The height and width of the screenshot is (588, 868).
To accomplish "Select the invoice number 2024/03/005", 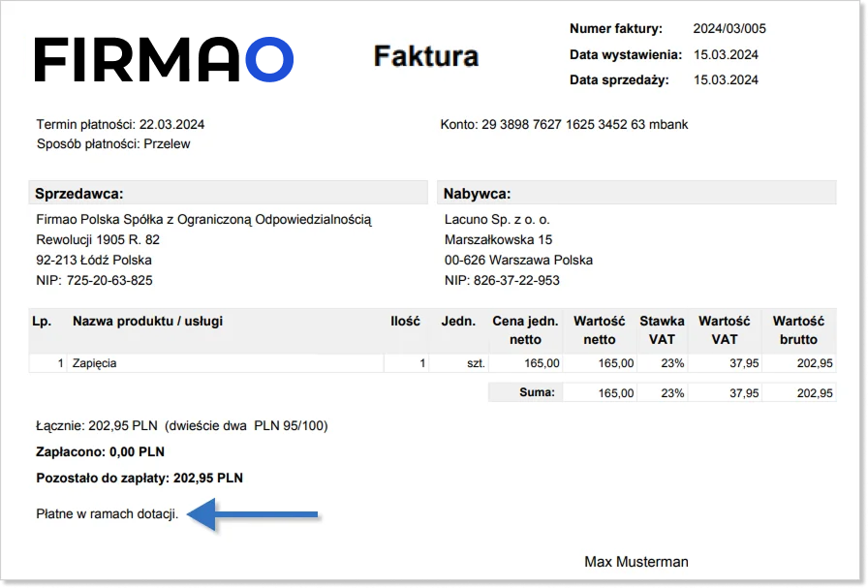I will click(729, 29).
